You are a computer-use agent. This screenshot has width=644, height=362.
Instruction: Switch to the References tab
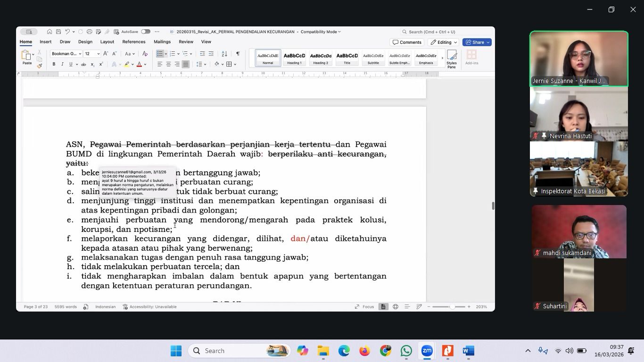pos(134,42)
